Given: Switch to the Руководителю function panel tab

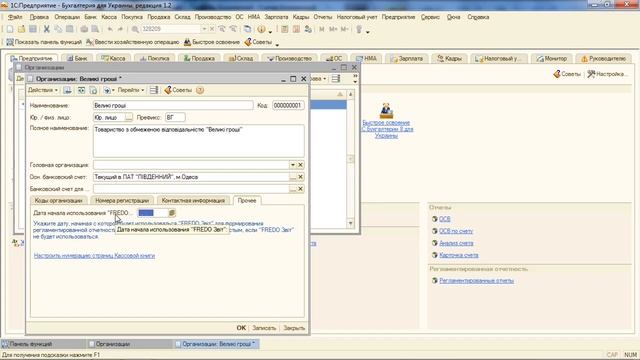Looking at the screenshot, I should coord(604,58).
